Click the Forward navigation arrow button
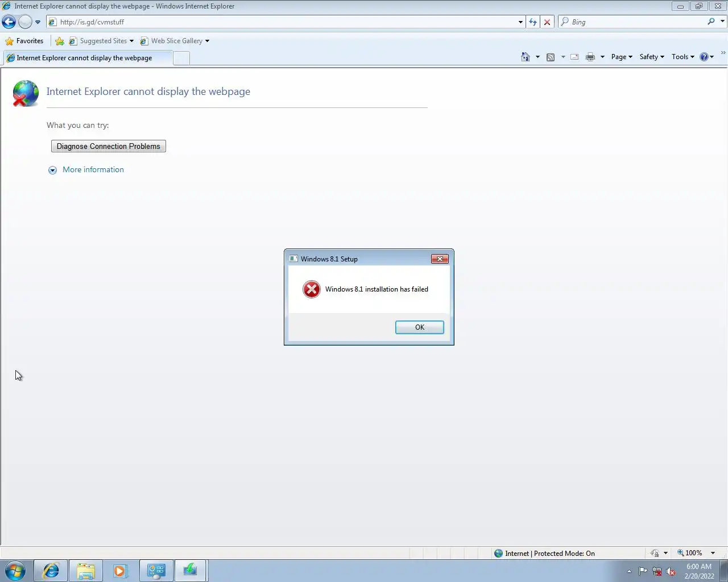 click(x=25, y=22)
